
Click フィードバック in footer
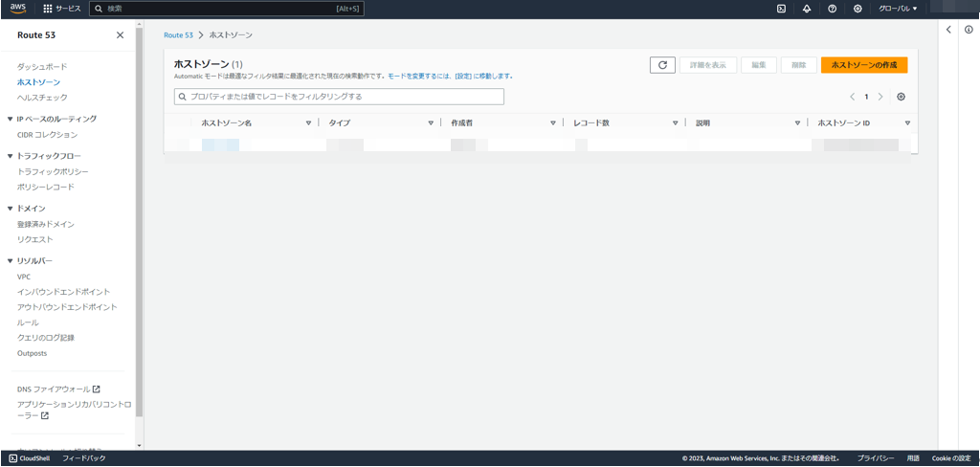click(84, 458)
